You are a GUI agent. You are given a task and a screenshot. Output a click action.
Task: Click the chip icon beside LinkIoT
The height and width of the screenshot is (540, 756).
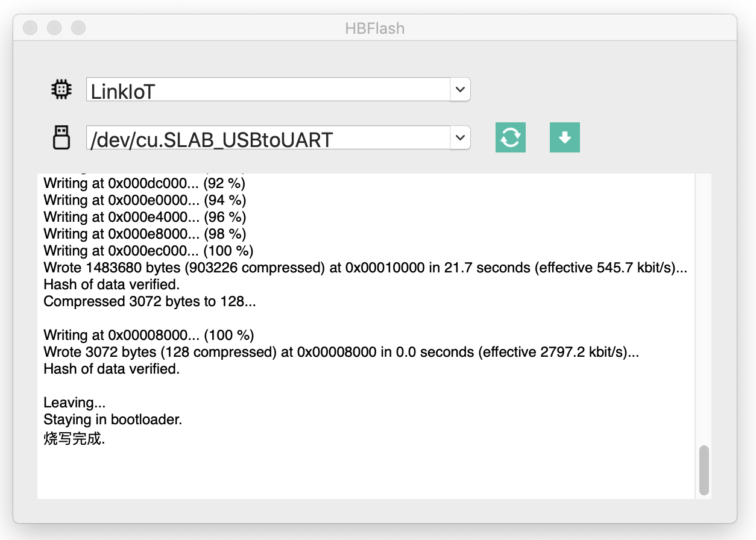(x=61, y=89)
